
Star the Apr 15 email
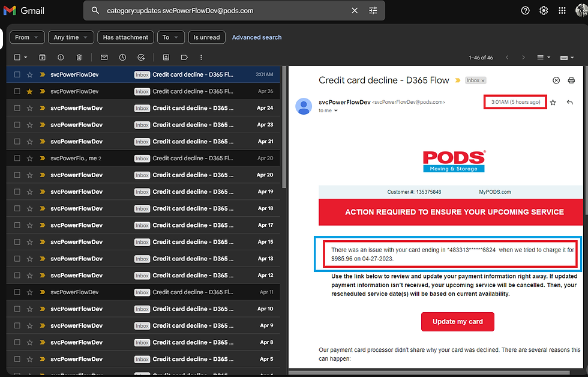click(29, 242)
